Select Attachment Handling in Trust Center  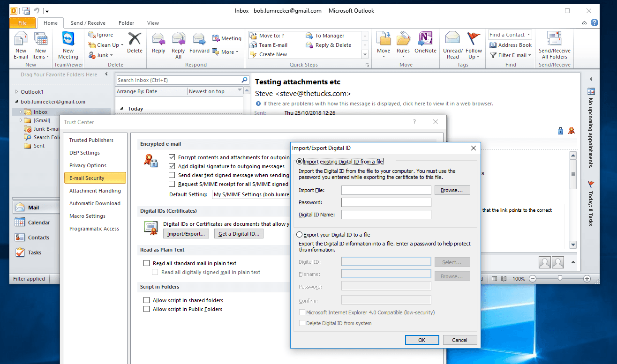[x=95, y=191]
